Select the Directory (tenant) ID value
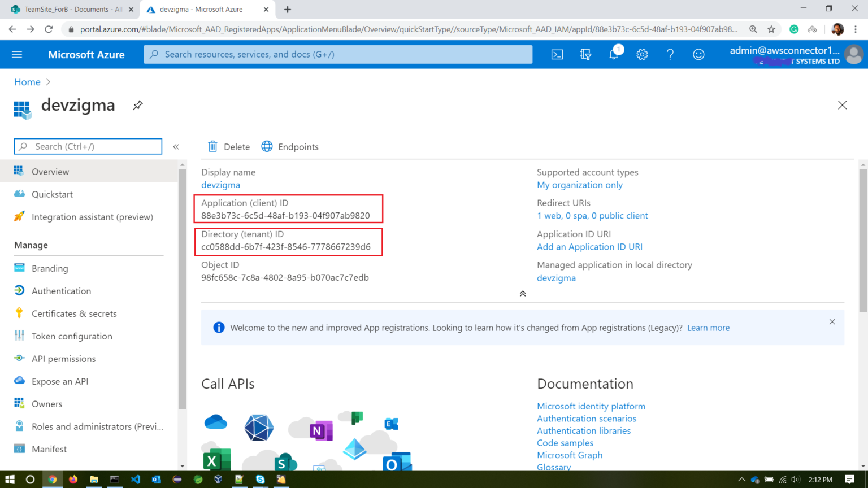 [286, 246]
